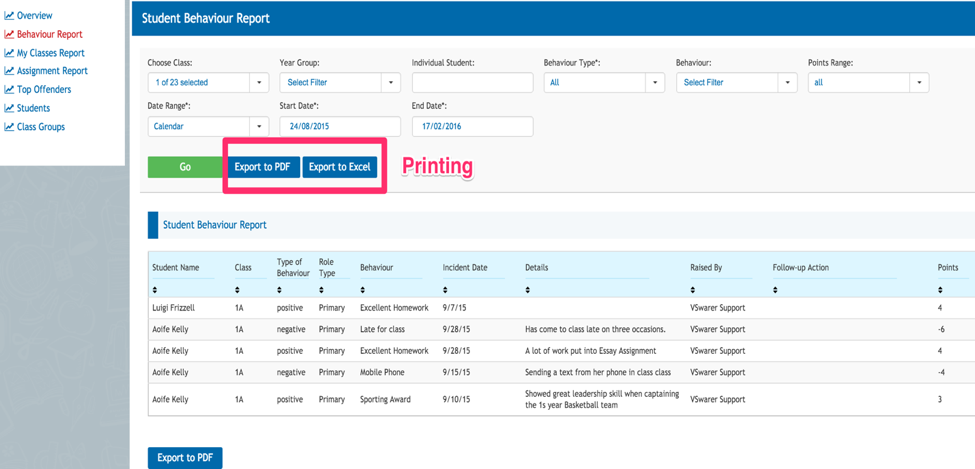This screenshot has width=975, height=469.
Task: Click Sporting Award behaviour cell
Action: pos(385,399)
